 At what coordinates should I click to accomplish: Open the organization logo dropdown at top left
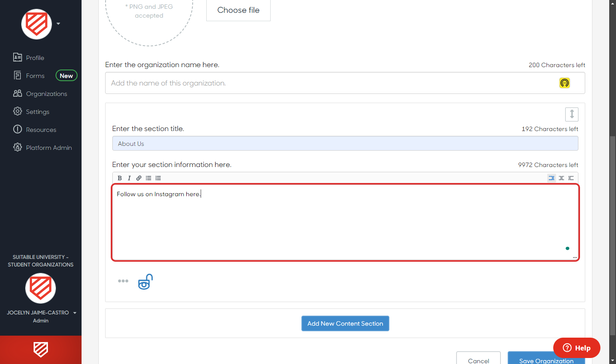[58, 24]
